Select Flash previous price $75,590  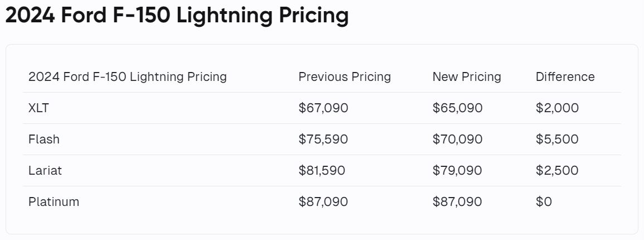(323, 139)
